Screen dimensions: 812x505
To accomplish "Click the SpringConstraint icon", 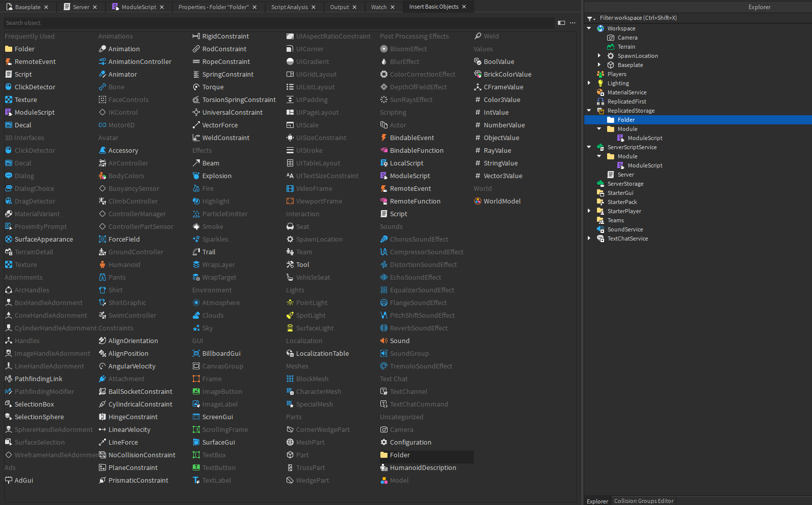I will [196, 75].
